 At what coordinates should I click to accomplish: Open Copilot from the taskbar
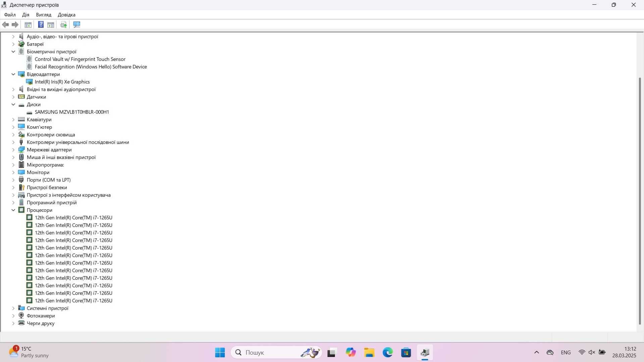(351, 352)
